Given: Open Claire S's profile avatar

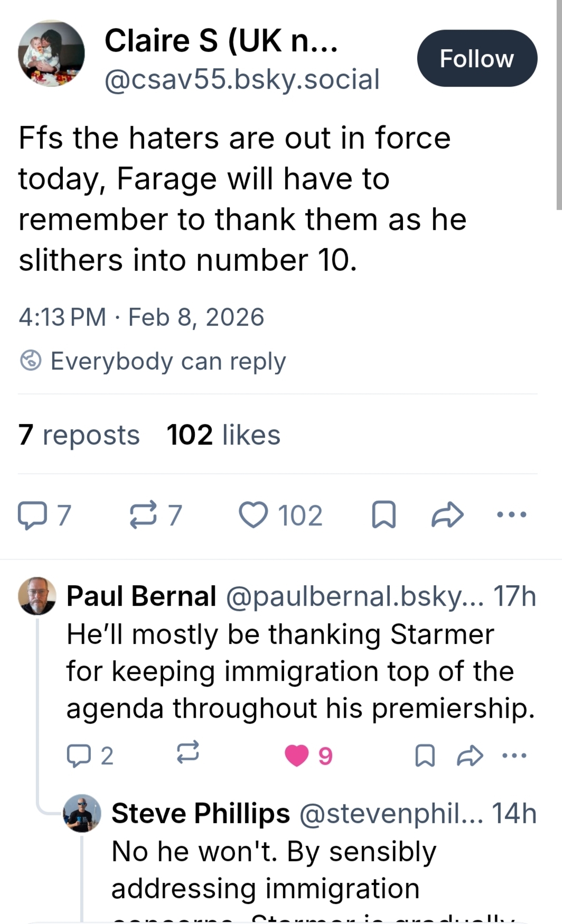Looking at the screenshot, I should point(51,54).
